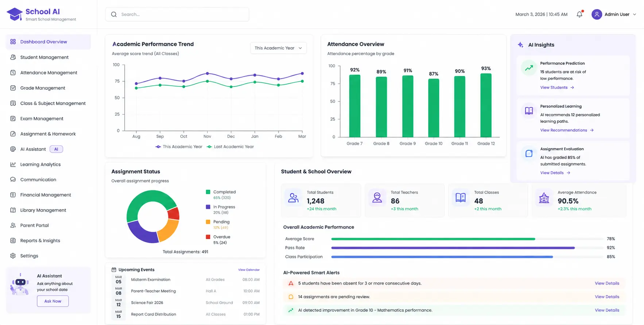The width and height of the screenshot is (644, 325).
Task: Click the Exam Management sidebar icon
Action: coord(13,119)
